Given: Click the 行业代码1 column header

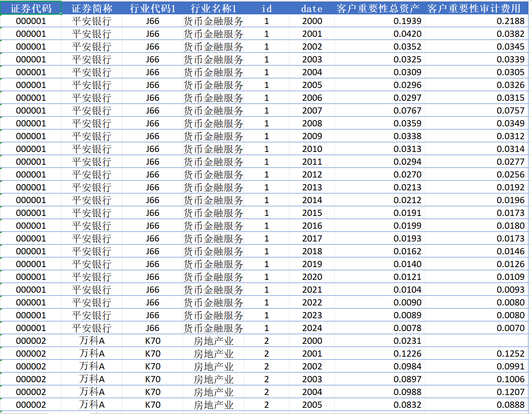Looking at the screenshot, I should [152, 8].
